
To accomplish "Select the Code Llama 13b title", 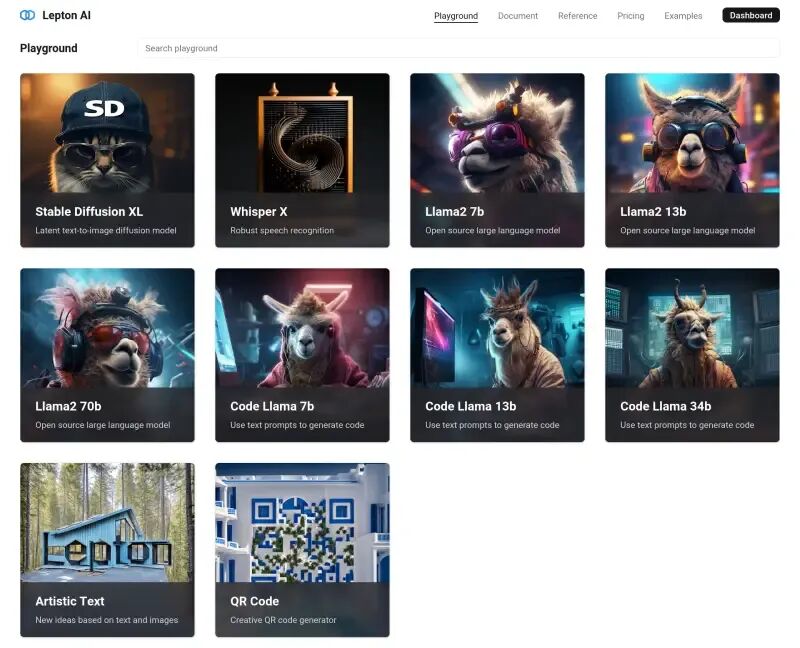I will click(x=470, y=406).
